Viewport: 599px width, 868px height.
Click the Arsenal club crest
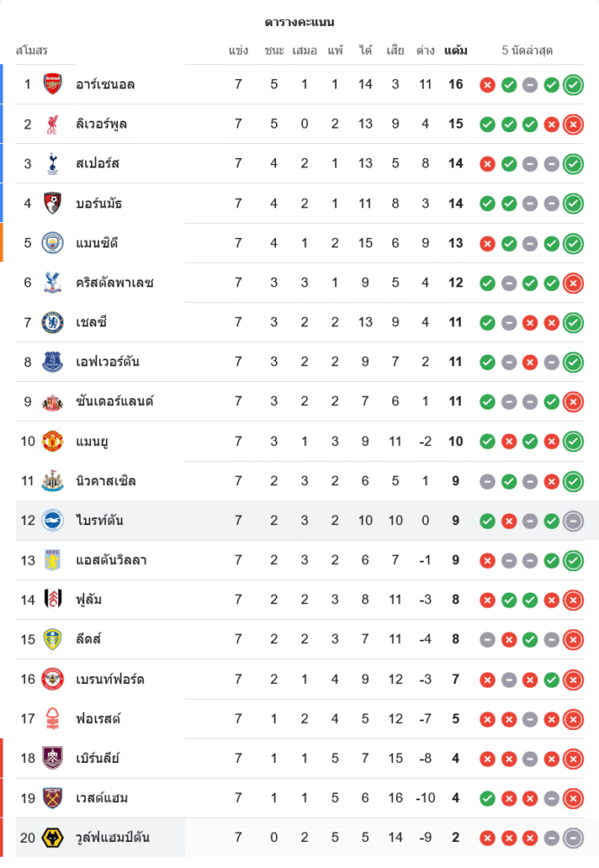click(53, 84)
